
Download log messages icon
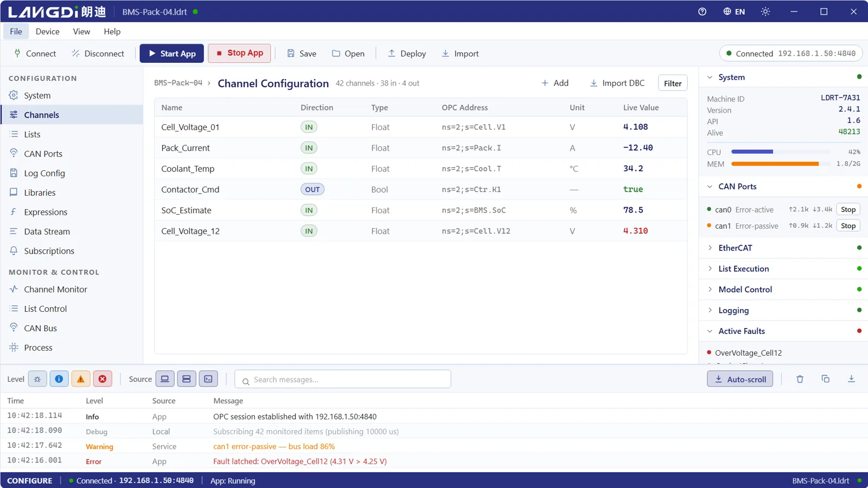tap(851, 379)
